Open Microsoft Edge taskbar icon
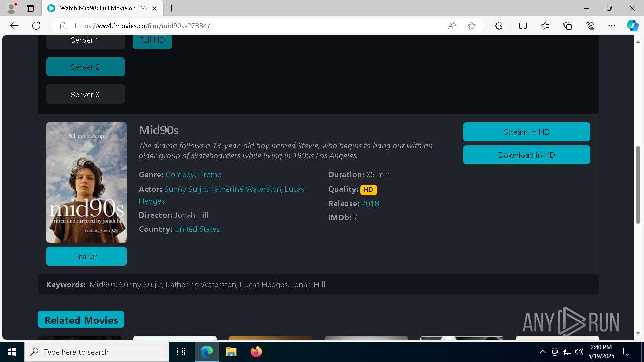This screenshot has height=362, width=644. (x=207, y=352)
